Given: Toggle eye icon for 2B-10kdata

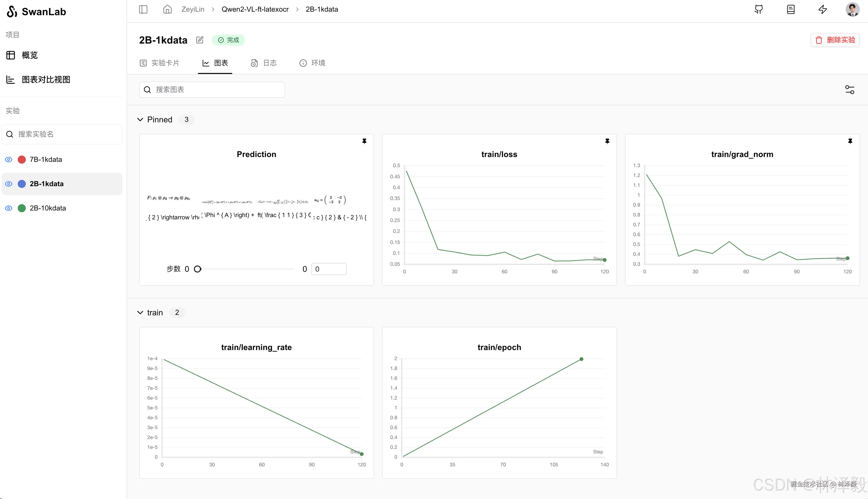Looking at the screenshot, I should (9, 208).
